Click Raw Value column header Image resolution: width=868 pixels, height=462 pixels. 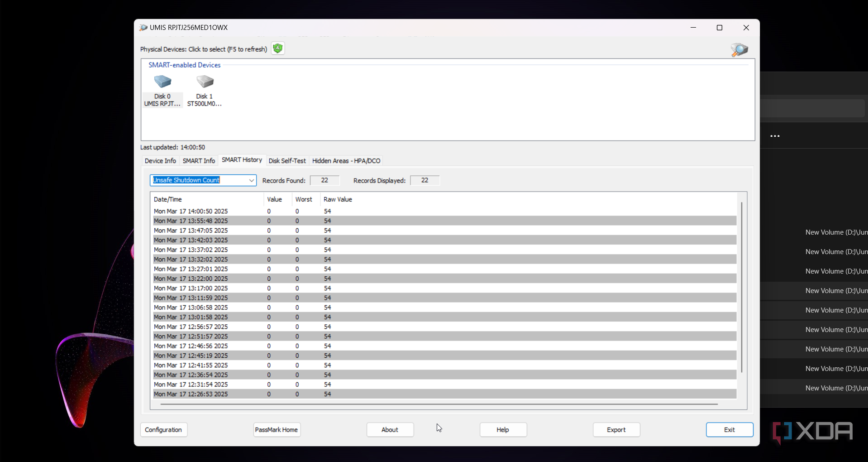click(x=338, y=199)
